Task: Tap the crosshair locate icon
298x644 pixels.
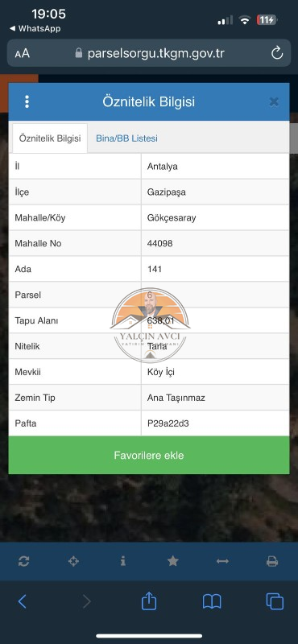Action: point(73,561)
